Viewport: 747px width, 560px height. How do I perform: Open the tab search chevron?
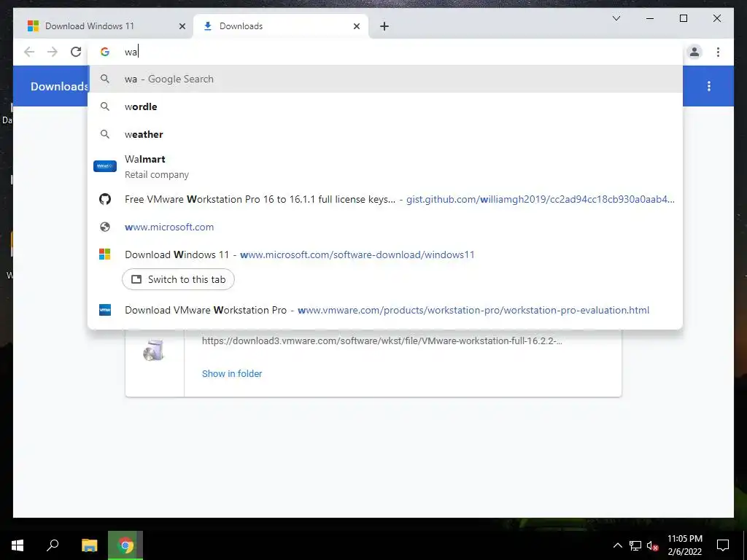[616, 18]
